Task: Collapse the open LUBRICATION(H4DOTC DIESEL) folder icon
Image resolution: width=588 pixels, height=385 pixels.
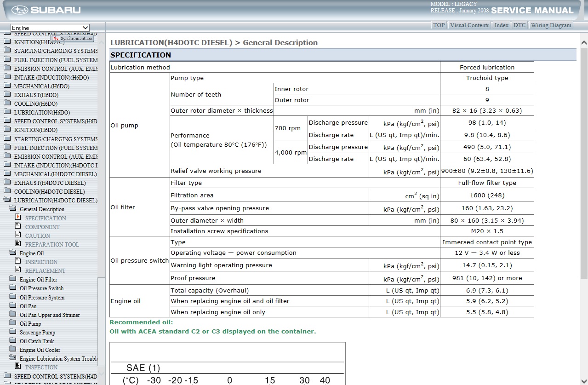Action: pyautogui.click(x=7, y=200)
